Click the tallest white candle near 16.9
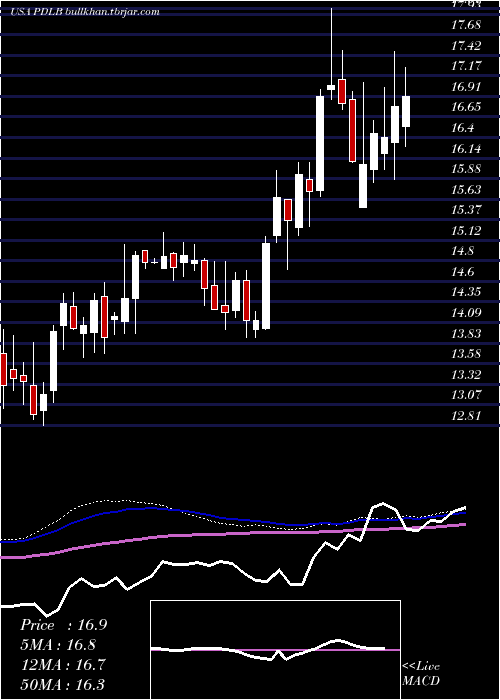The height and width of the screenshot is (700, 500). click(x=320, y=143)
